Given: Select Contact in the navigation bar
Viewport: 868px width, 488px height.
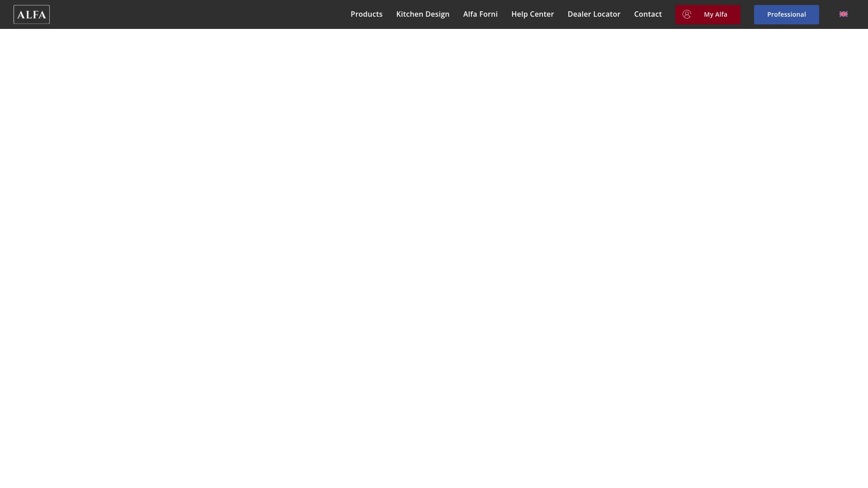Looking at the screenshot, I should [x=648, y=14].
